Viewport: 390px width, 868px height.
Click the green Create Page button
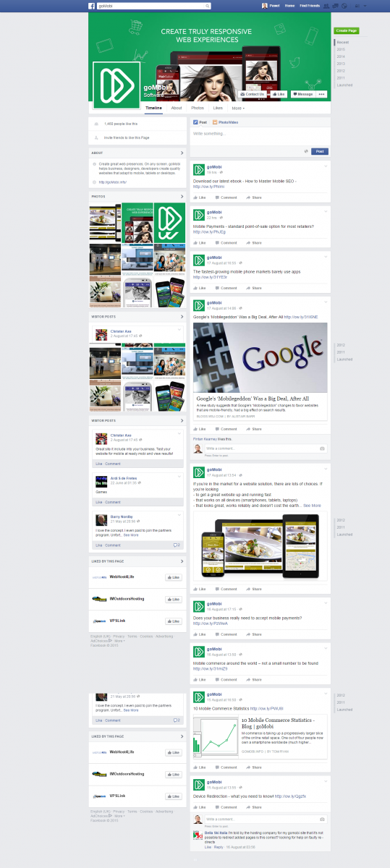point(347,31)
